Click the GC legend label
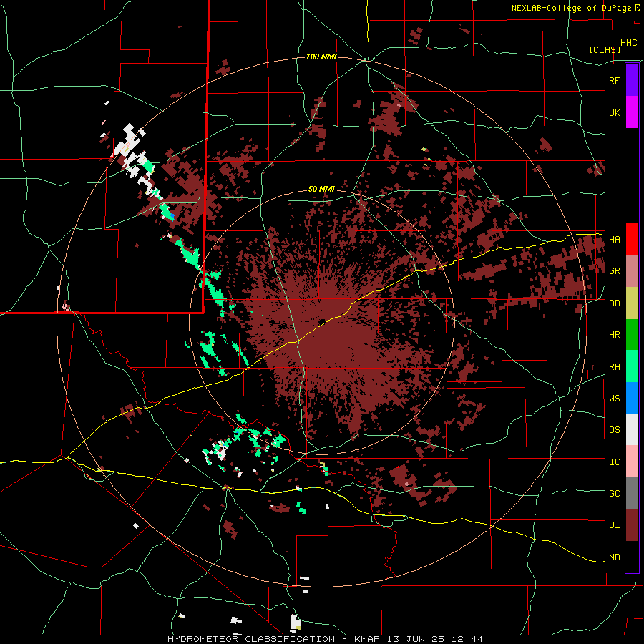The image size is (644, 644). [614, 494]
